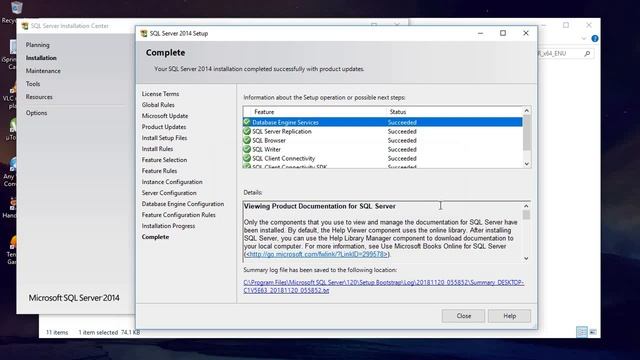Click the Microsoft Update step
This screenshot has height=360, width=640.
point(165,116)
